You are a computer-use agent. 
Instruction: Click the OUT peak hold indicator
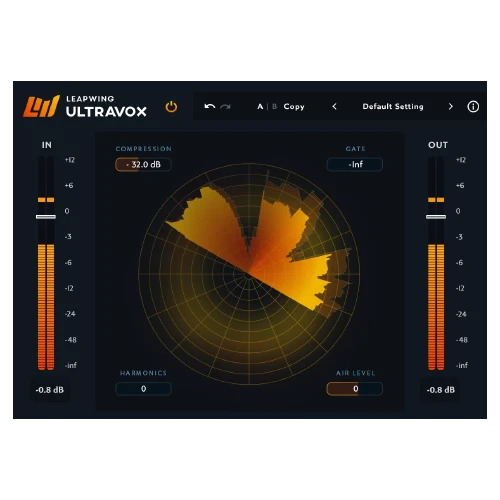pos(436,200)
